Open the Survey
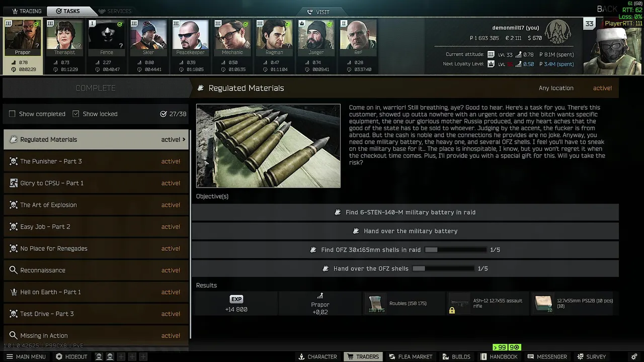This screenshot has width=644, height=362. (x=591, y=356)
